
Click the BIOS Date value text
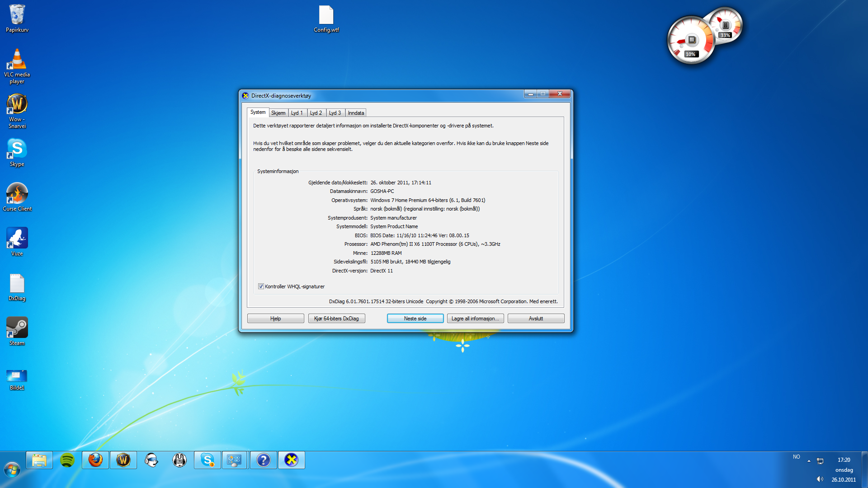(x=420, y=235)
